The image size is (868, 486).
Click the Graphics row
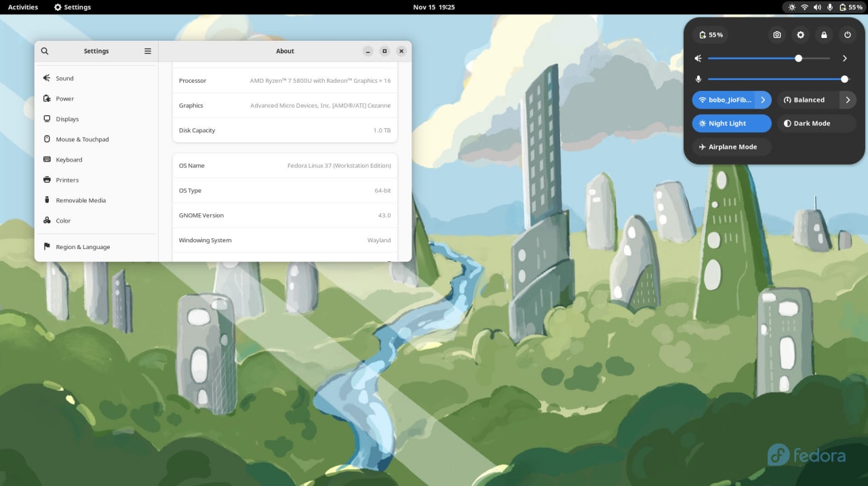tap(285, 105)
